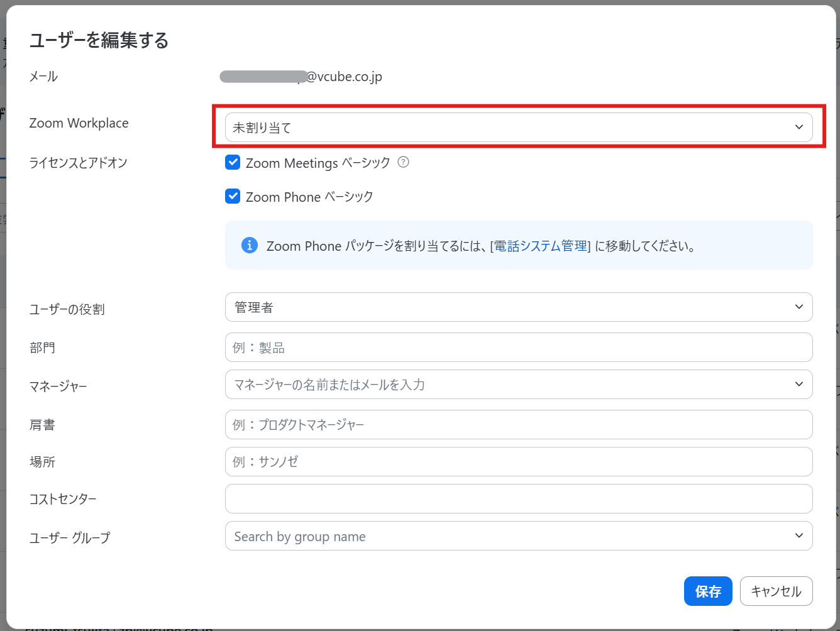
Task: Click the 肩書 input field
Action: (x=519, y=425)
